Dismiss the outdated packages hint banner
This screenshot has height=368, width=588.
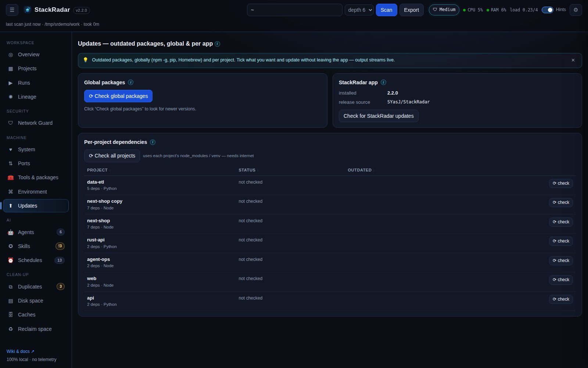coord(573,60)
